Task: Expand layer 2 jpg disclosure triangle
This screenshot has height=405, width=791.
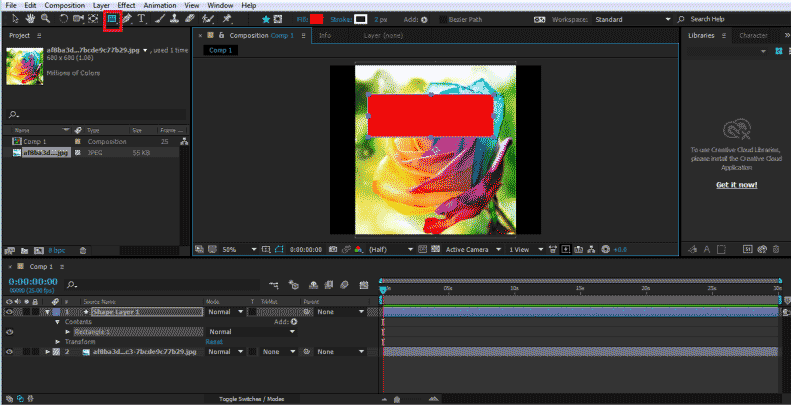Action: coord(47,352)
